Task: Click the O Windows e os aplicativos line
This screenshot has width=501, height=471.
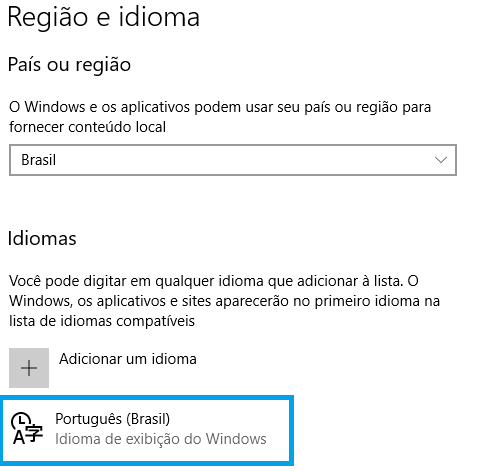Action: (220, 107)
